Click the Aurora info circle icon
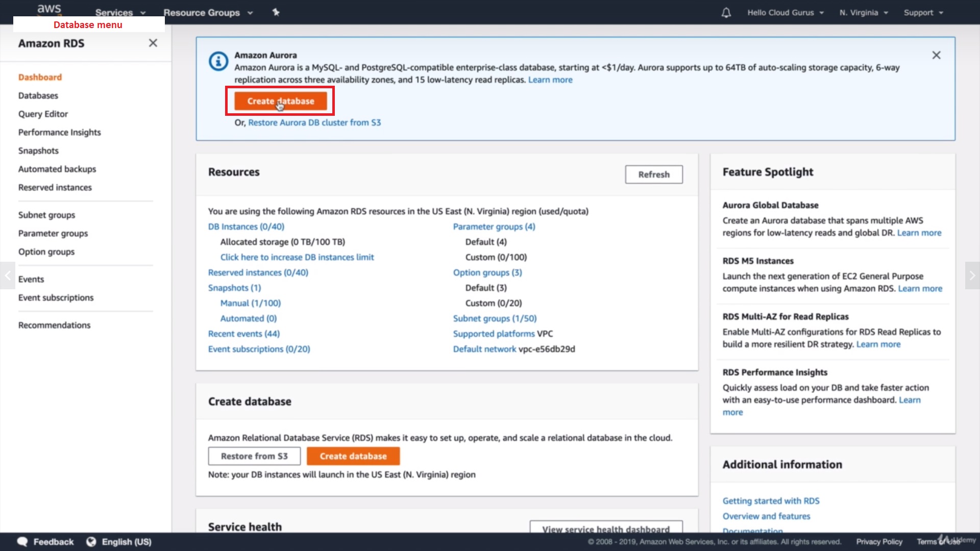The height and width of the screenshot is (551, 980). click(x=218, y=62)
